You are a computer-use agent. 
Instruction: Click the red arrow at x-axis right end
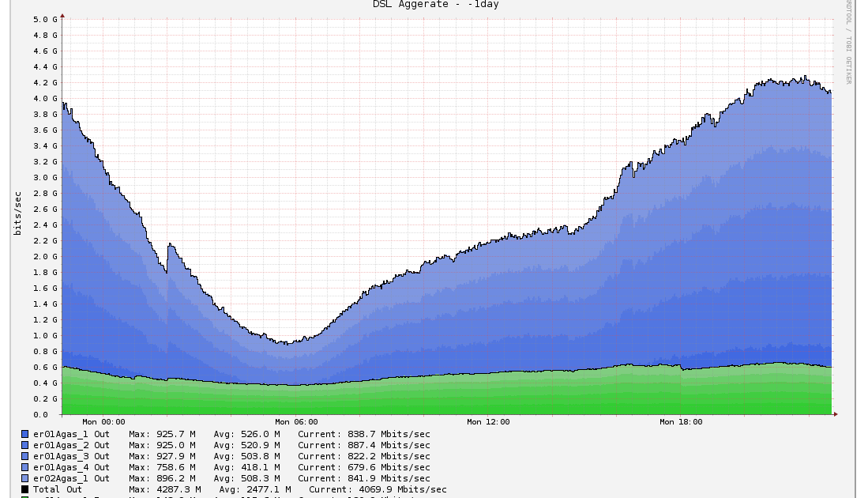click(x=835, y=413)
